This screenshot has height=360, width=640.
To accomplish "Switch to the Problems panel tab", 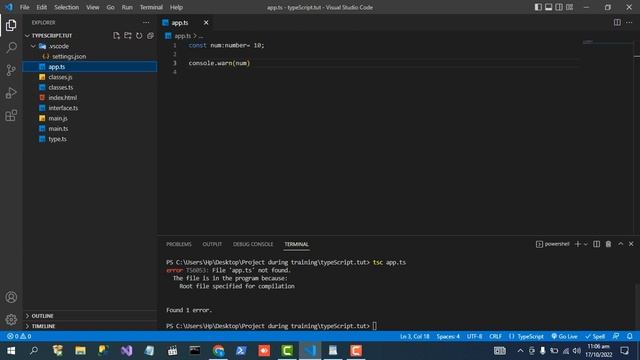I will click(179, 244).
